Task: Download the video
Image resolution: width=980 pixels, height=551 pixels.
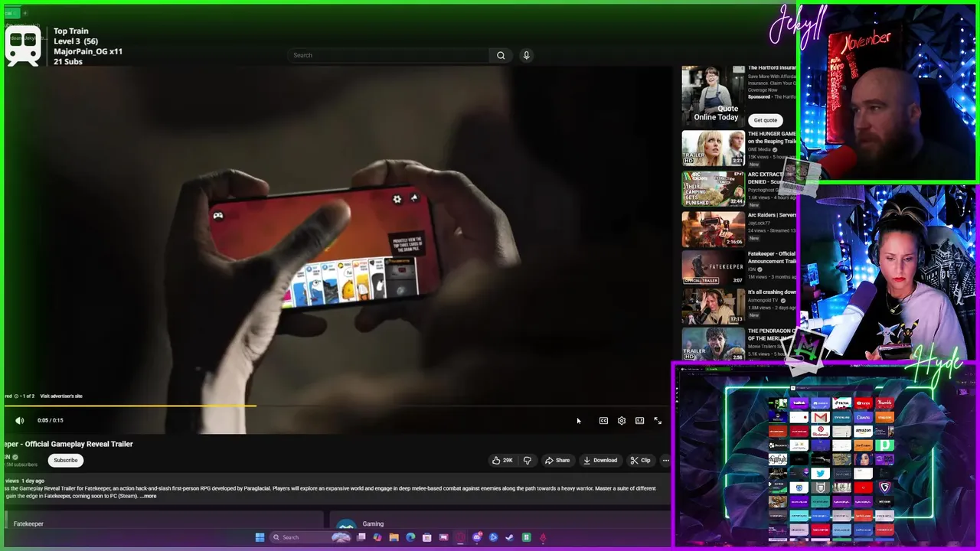Action: (600, 460)
